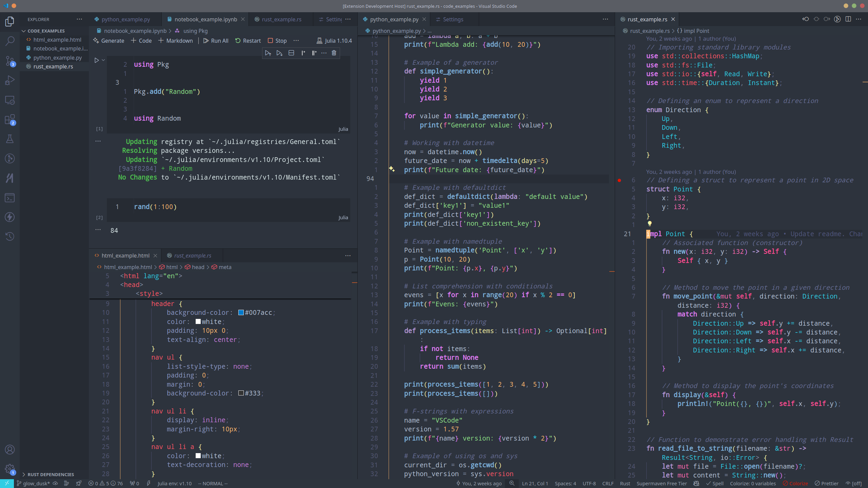Click the lightbulb above impl Point
The image size is (868, 488).
click(650, 224)
